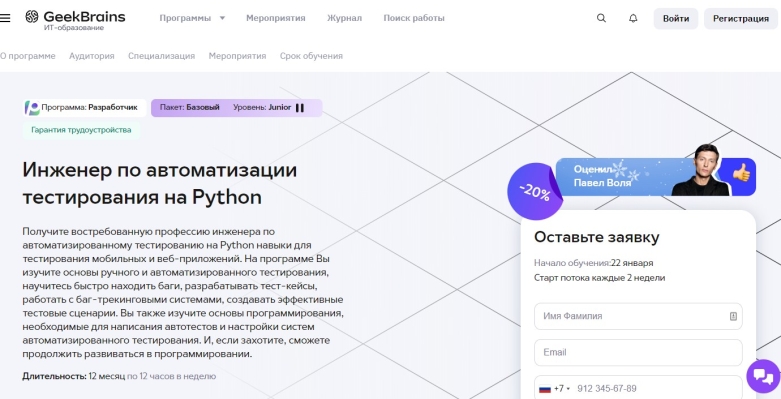This screenshot has height=399, width=781.
Task: Click the Russian flag icon
Action: pos(545,389)
